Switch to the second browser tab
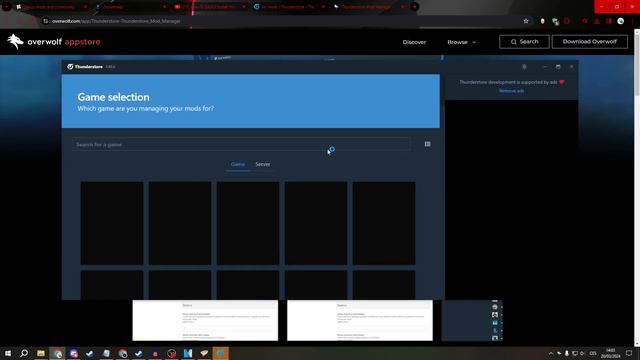Viewport: 640px width, 360px height. coord(131,7)
